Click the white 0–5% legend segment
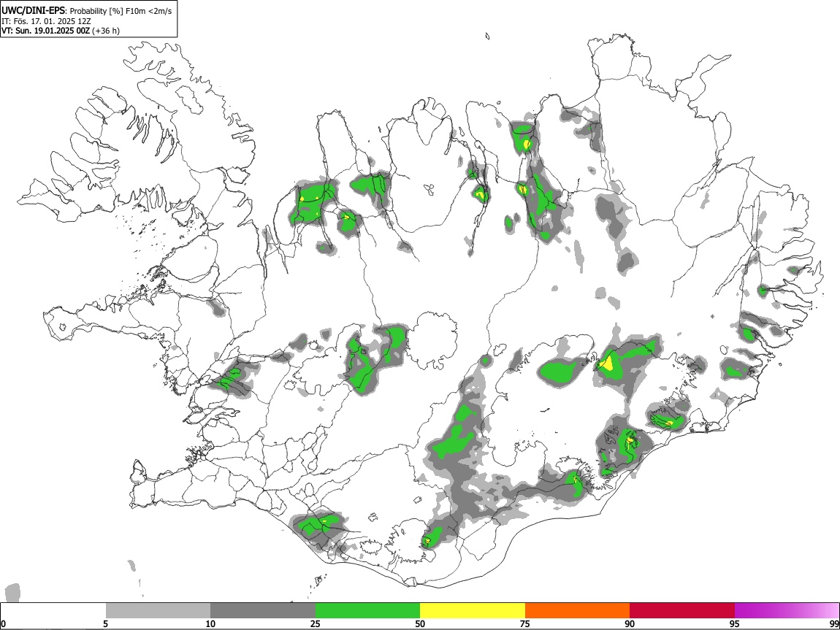 point(53,611)
